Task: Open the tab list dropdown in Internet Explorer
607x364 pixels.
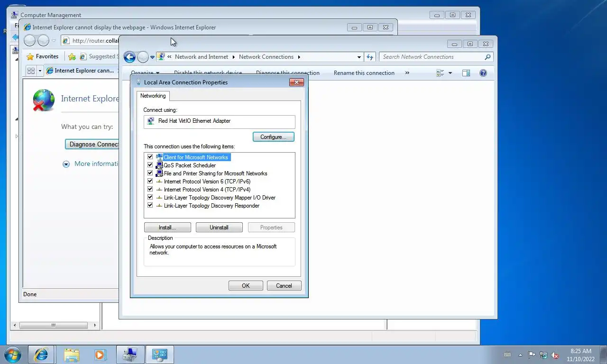Action: pyautogui.click(x=40, y=71)
